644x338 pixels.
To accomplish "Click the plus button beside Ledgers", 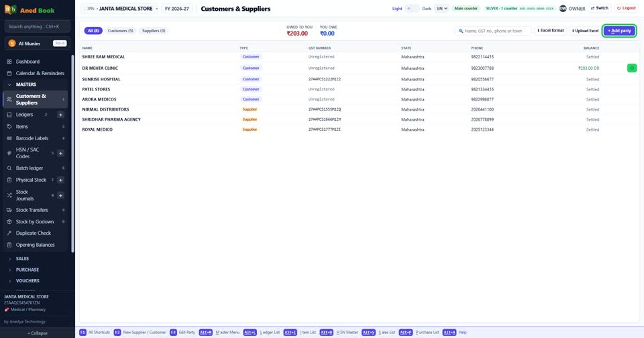I will (60, 115).
